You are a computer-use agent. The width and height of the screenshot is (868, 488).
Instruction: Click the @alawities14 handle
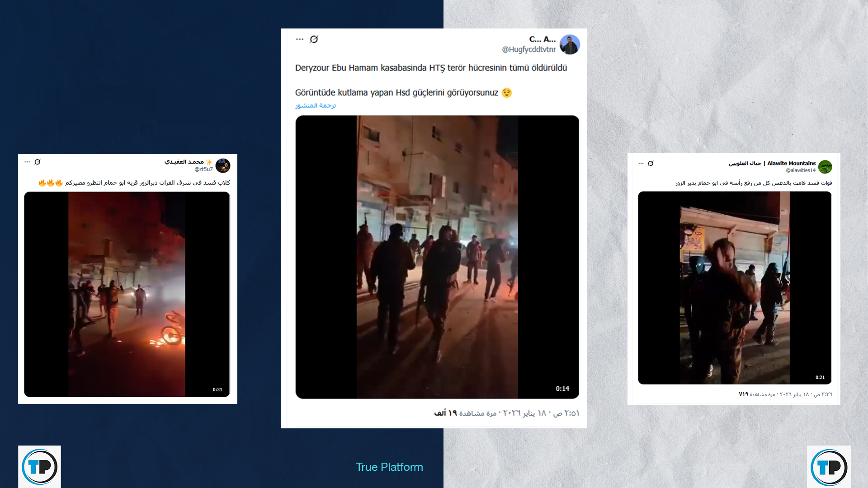coord(800,170)
